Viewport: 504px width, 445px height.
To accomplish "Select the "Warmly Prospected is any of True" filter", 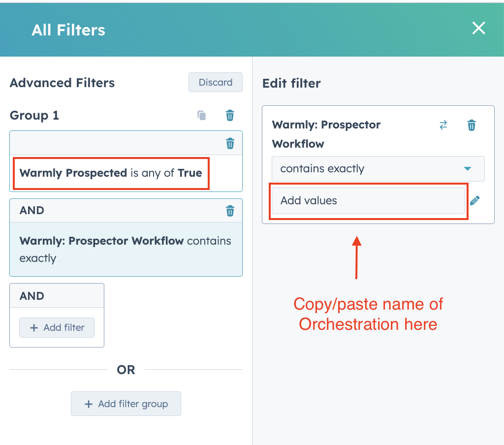I will point(111,173).
